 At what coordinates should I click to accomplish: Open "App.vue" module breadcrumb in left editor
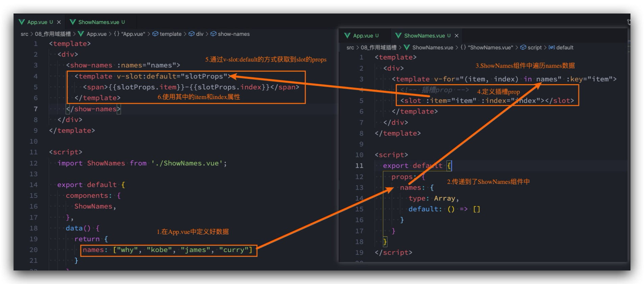133,34
